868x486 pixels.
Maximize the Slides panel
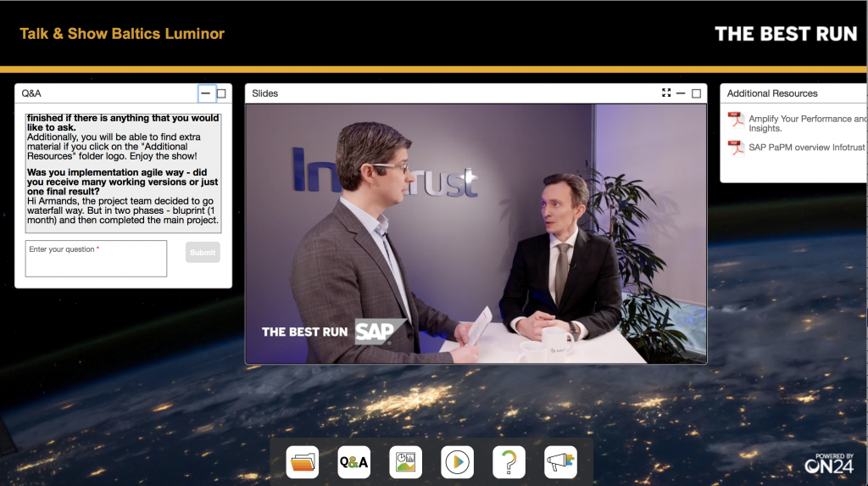(697, 93)
